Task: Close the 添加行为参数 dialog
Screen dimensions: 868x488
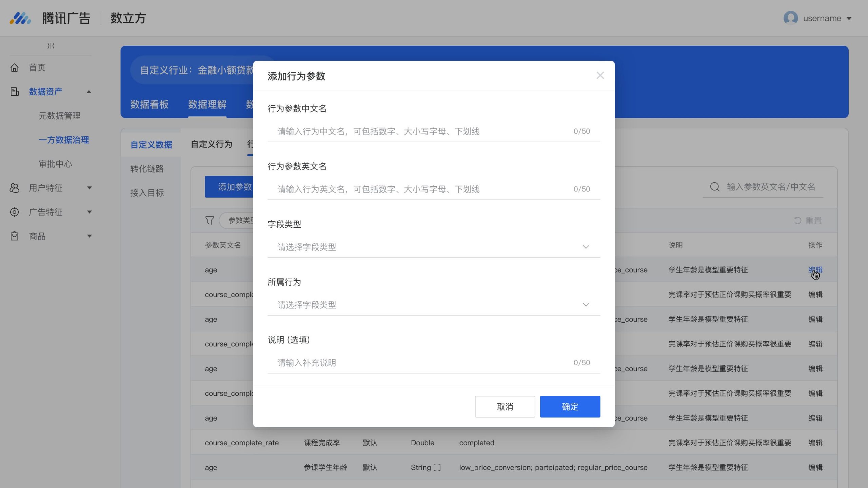Action: click(600, 76)
